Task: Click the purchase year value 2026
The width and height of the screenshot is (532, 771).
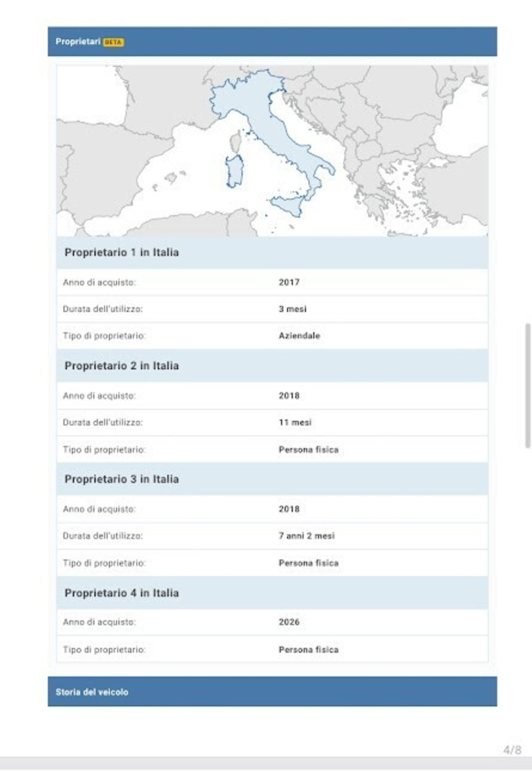Action: click(x=289, y=622)
